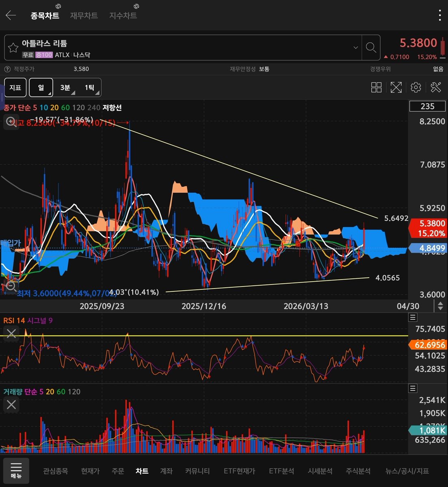Open 계좌 in bottom navigation

[167, 471]
